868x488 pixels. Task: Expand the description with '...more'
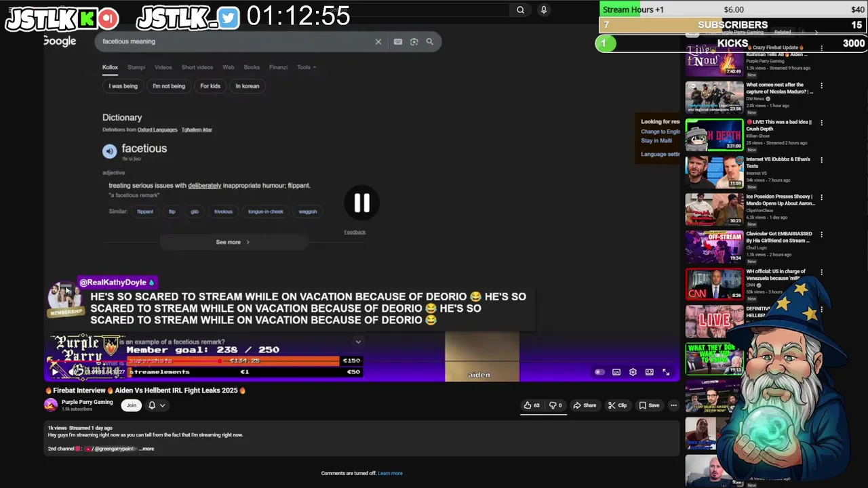146,449
